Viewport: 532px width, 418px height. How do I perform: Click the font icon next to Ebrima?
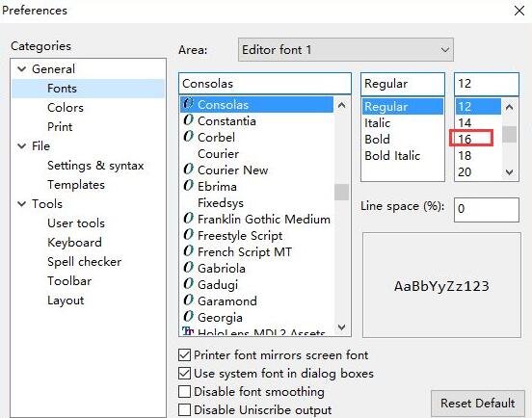click(x=188, y=186)
